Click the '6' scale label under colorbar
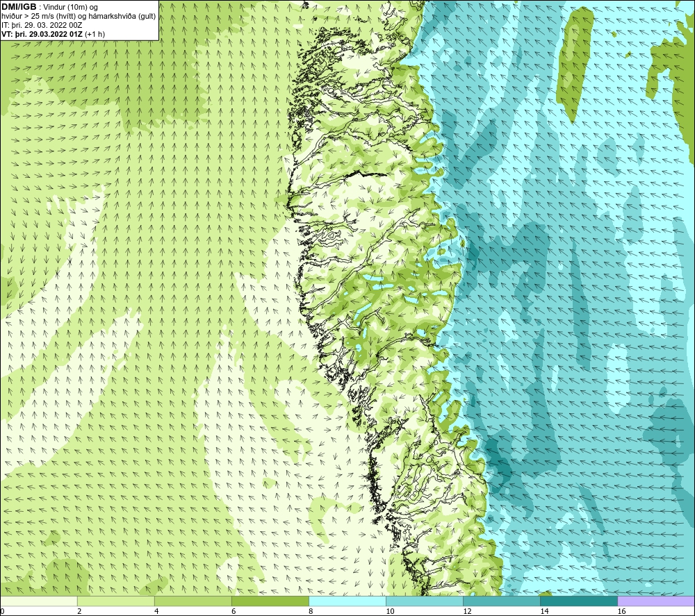This screenshot has width=695, height=616. (x=234, y=611)
